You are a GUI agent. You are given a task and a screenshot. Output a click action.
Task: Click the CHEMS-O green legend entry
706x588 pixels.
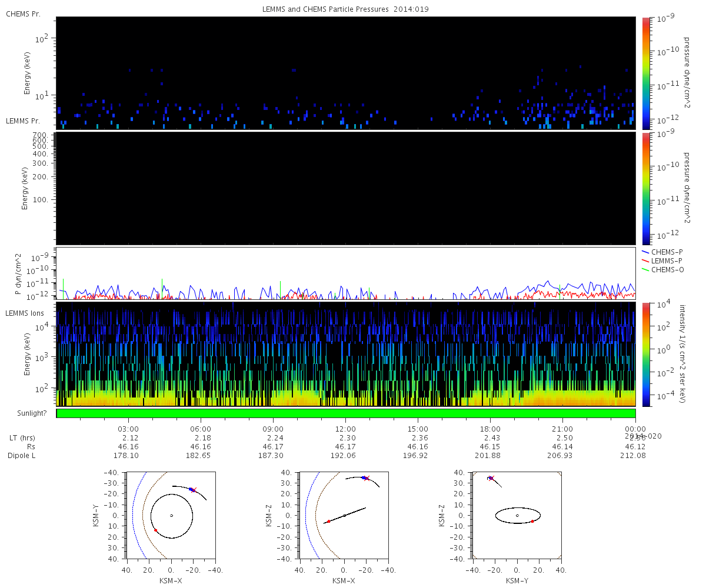(667, 269)
